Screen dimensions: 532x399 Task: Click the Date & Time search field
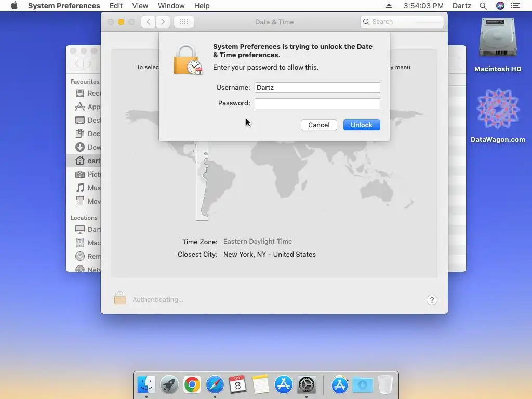click(402, 22)
